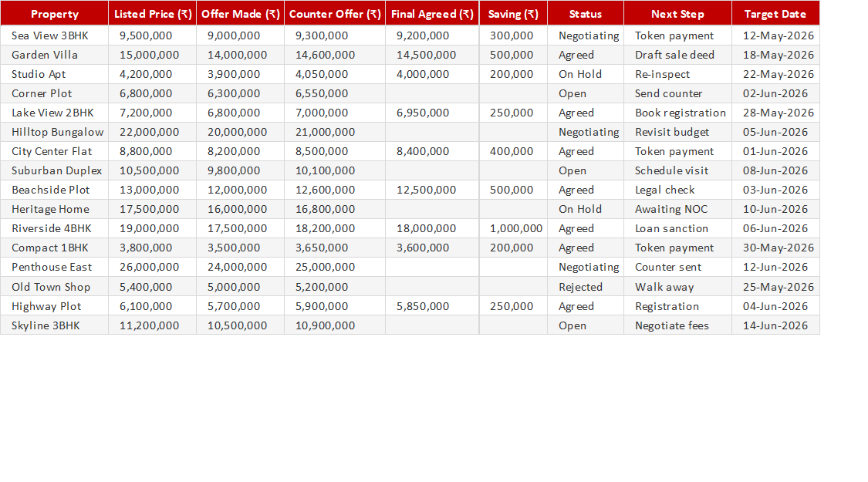Click listed price 15,000,000
Viewport: 868px width, 482px height.
pos(152,55)
